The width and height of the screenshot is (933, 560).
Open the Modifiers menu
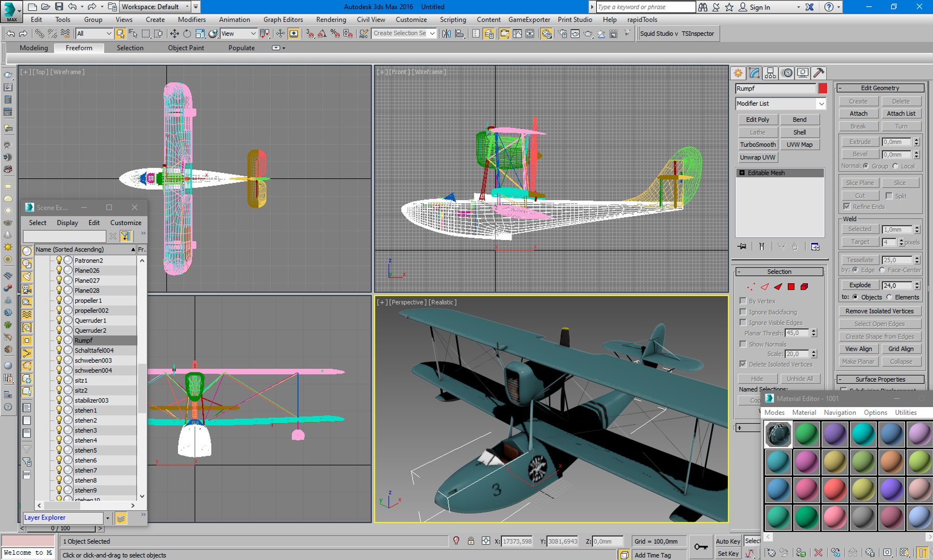tap(192, 20)
